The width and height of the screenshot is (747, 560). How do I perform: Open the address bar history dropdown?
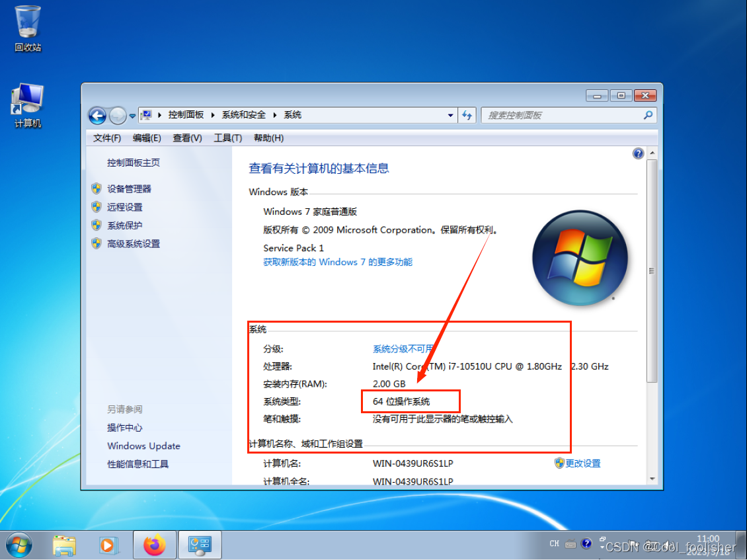point(450,115)
